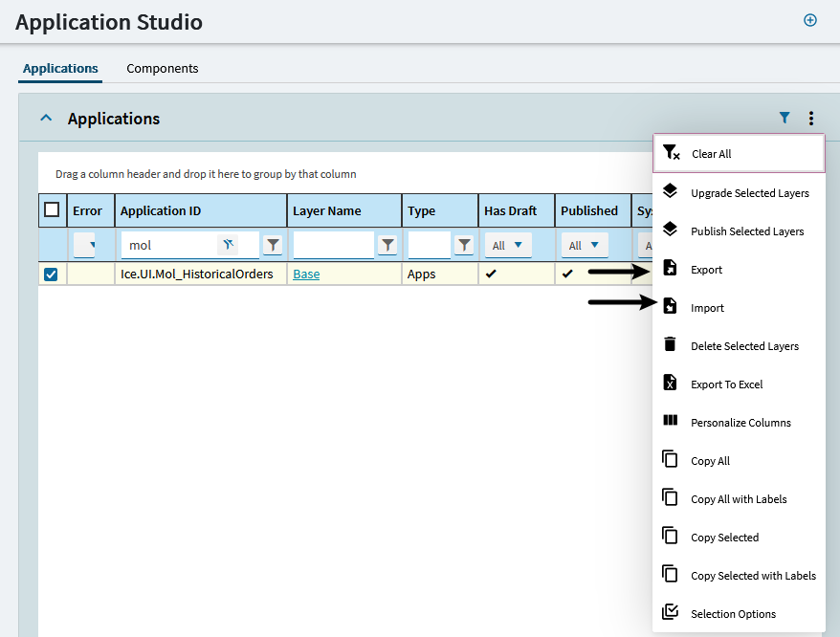
Task: Click the add new application plus icon
Action: point(810,20)
